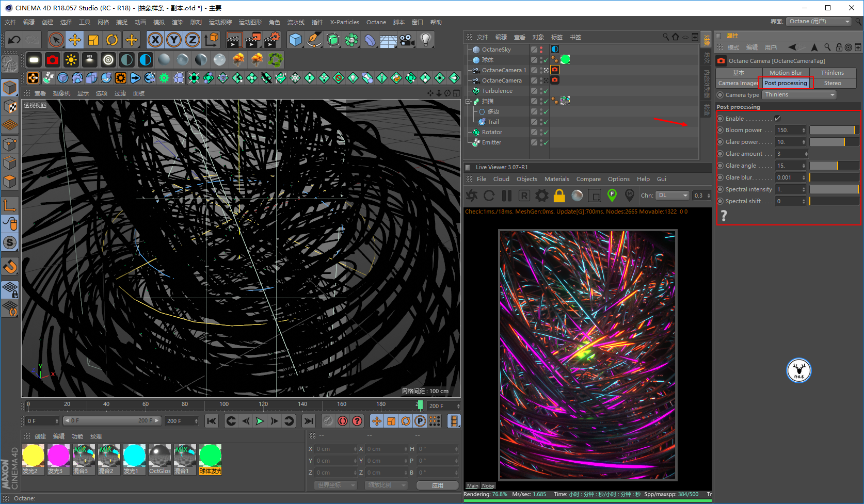Toggle Live Viewer resolution lock
Screen dimensions: 864x504
tap(559, 196)
